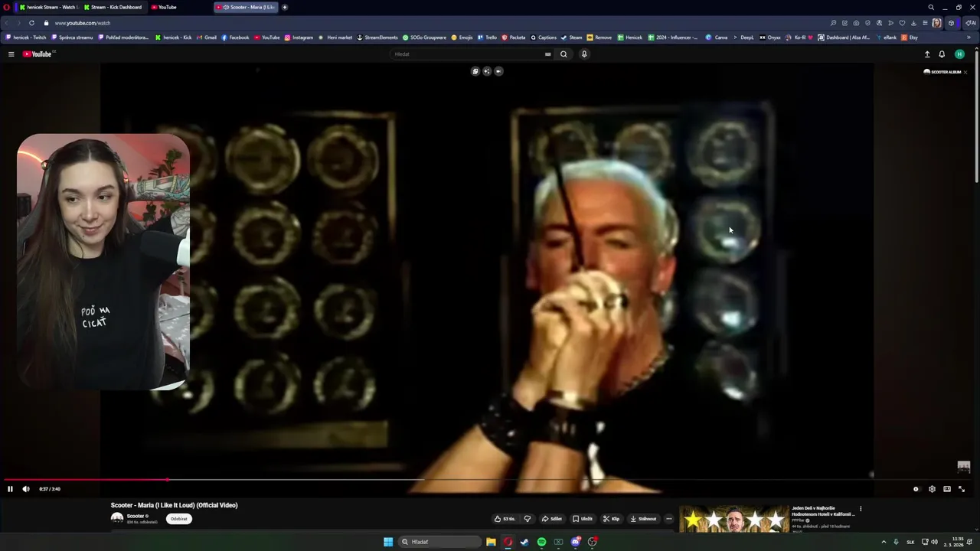
Task: Search YouTube with magnifier button
Action: 563,54
